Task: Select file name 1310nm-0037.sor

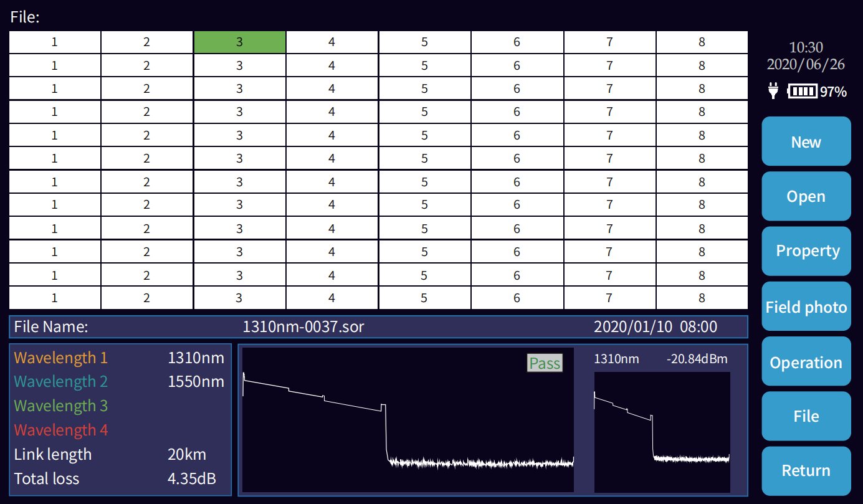Action: pos(305,326)
